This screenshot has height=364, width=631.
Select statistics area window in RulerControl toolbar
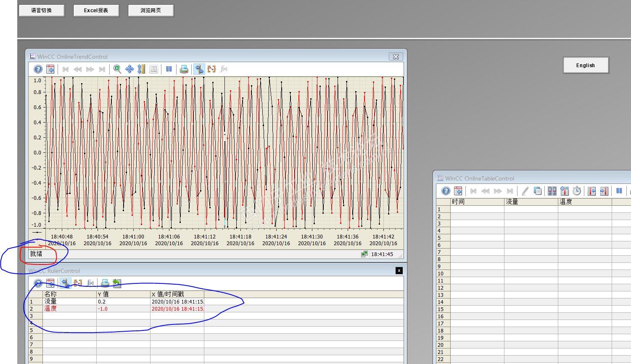[x=78, y=283]
